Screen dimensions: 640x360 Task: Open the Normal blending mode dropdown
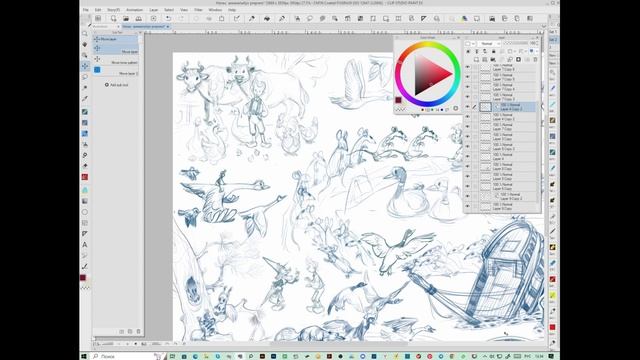[x=488, y=44]
